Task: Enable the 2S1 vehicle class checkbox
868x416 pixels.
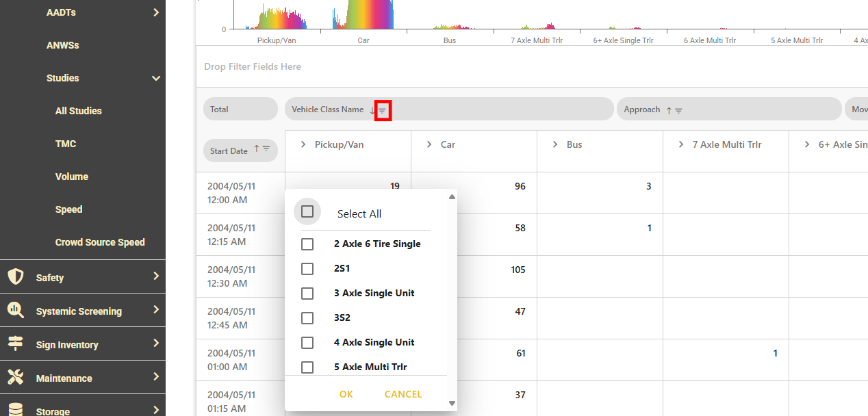Action: click(x=307, y=269)
